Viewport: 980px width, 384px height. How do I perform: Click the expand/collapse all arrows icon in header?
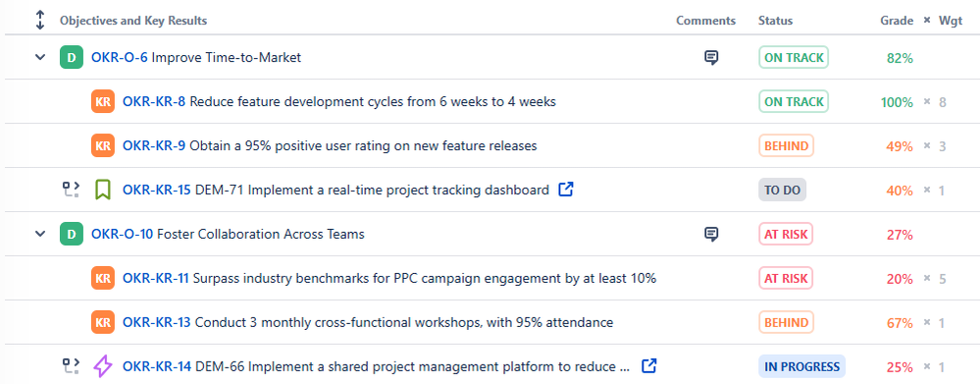point(40,20)
